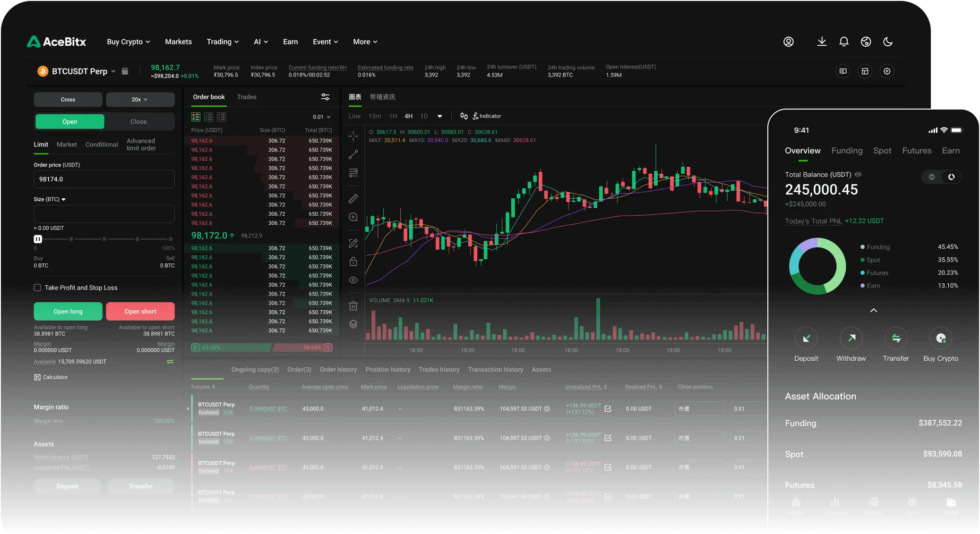Viewport: 980px width, 534px height.
Task: Open notifications via the bell icon
Action: (843, 42)
